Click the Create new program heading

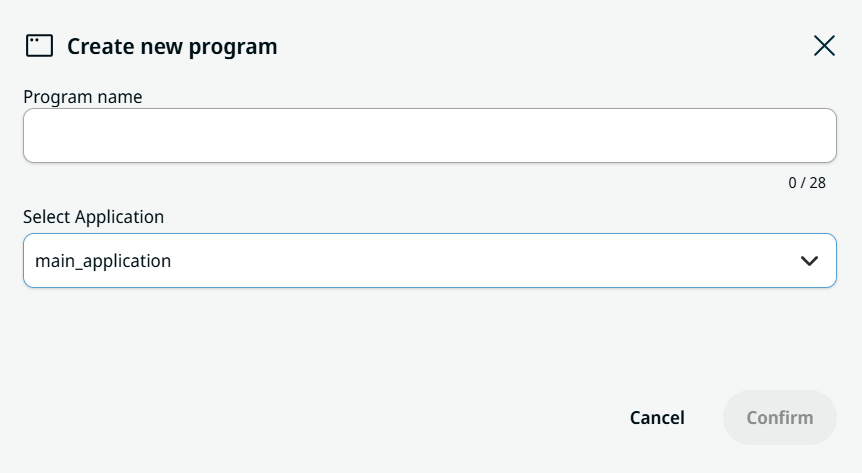coord(172,46)
